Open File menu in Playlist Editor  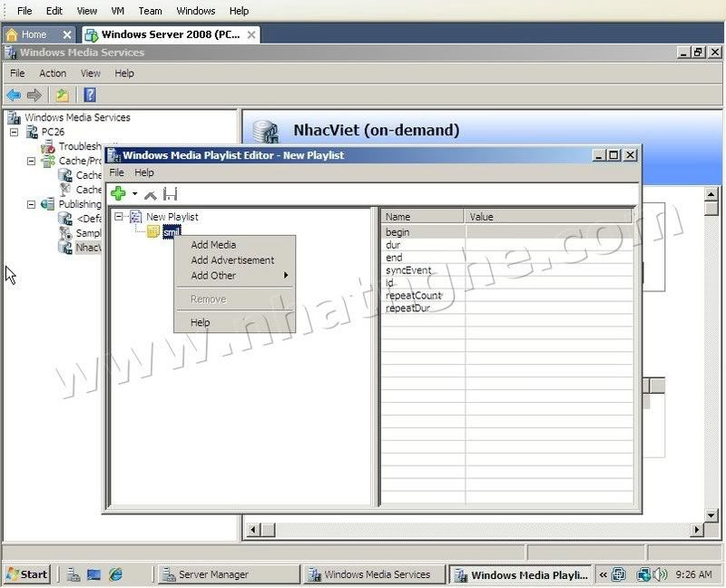click(x=116, y=172)
